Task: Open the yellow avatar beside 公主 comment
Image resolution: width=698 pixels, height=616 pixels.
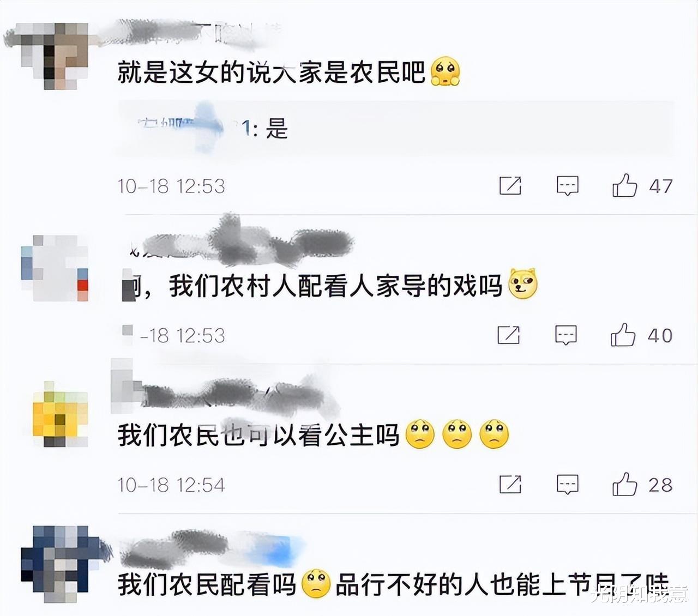Action: 60,414
